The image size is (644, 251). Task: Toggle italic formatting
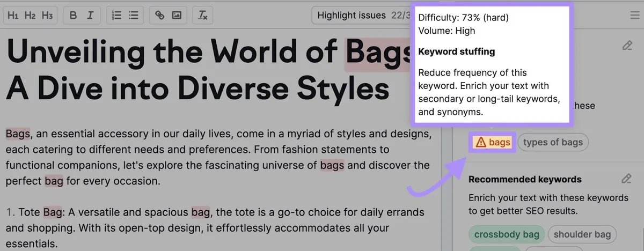(x=90, y=16)
